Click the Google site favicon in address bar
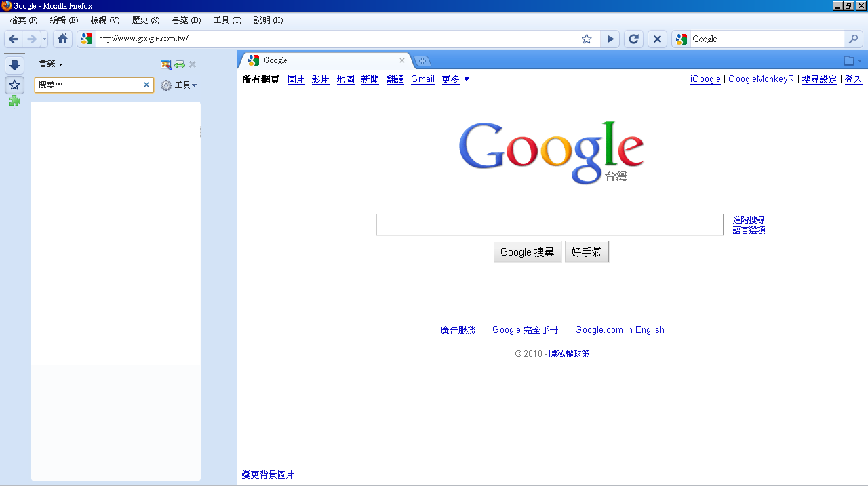The image size is (868, 486). [86, 39]
